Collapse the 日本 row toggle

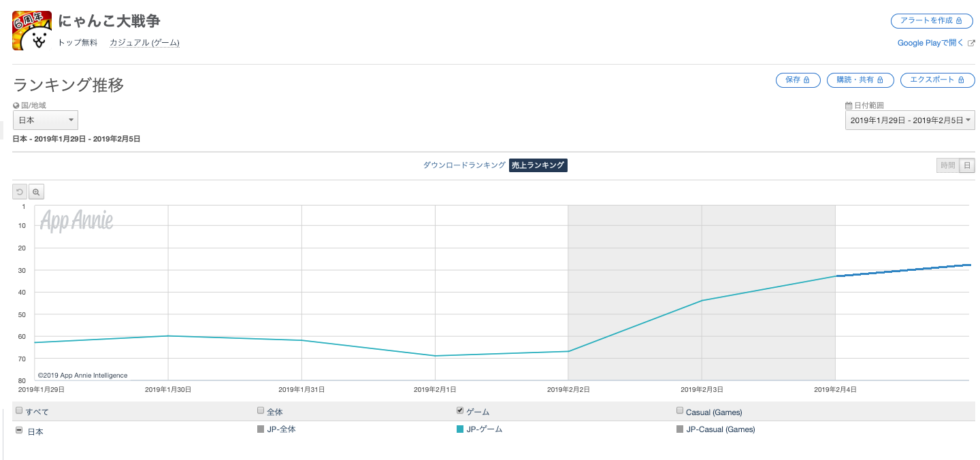click(19, 430)
